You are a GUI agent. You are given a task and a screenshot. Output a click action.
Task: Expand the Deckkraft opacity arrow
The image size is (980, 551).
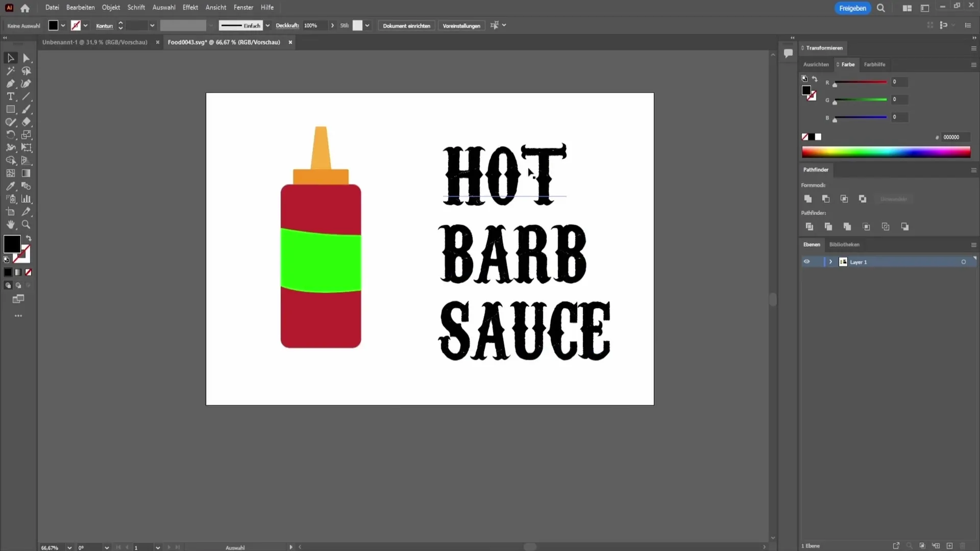(x=333, y=26)
